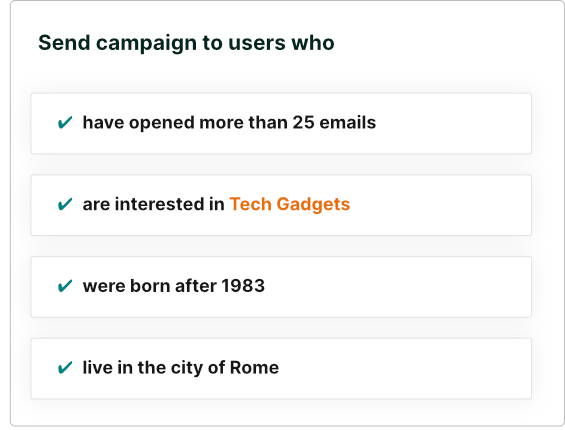
Task: Click the word 'emails' in first condition
Action: [348, 123]
